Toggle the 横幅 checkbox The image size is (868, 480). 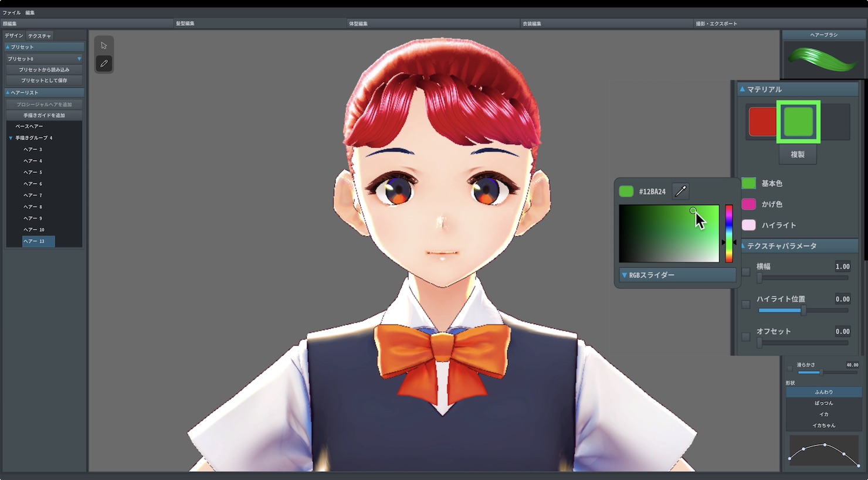pyautogui.click(x=746, y=272)
